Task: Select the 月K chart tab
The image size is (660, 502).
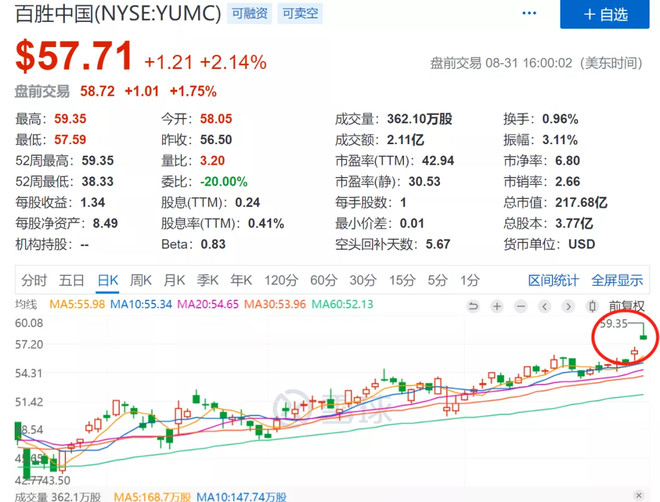Action: [x=174, y=280]
